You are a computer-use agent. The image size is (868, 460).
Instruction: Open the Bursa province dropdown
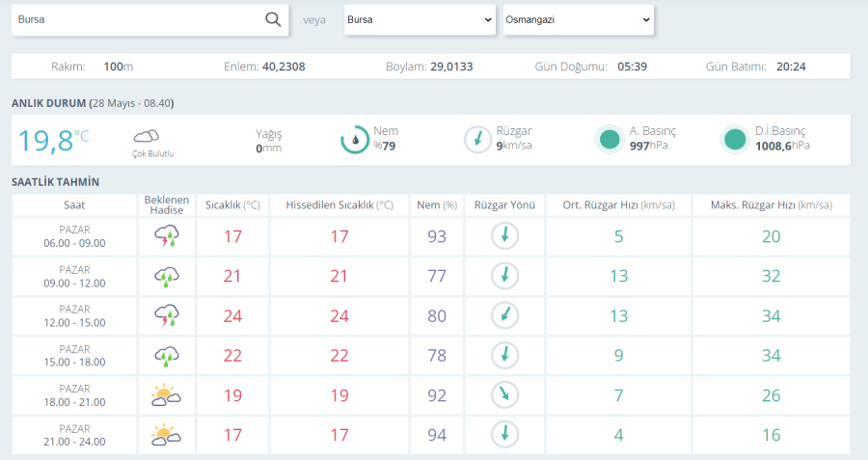(x=420, y=19)
